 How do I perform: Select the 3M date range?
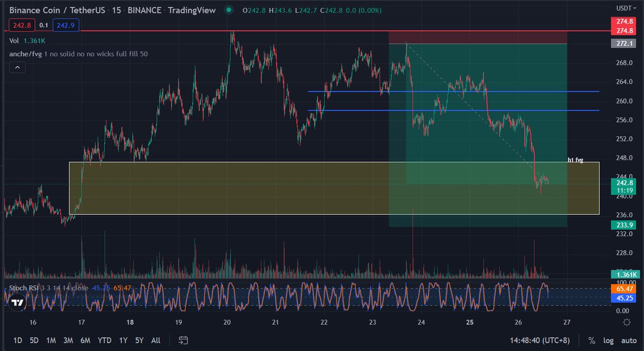(68, 340)
